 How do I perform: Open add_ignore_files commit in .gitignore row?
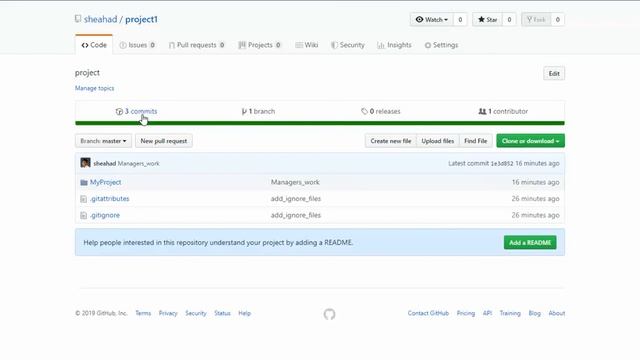point(296,215)
